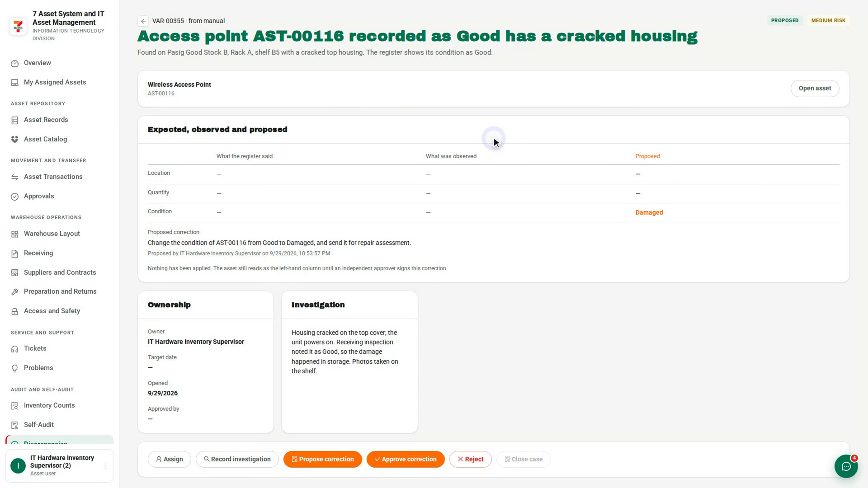Open user menu via three-dot icon
Image resolution: width=868 pixels, height=488 pixels.
[105, 466]
